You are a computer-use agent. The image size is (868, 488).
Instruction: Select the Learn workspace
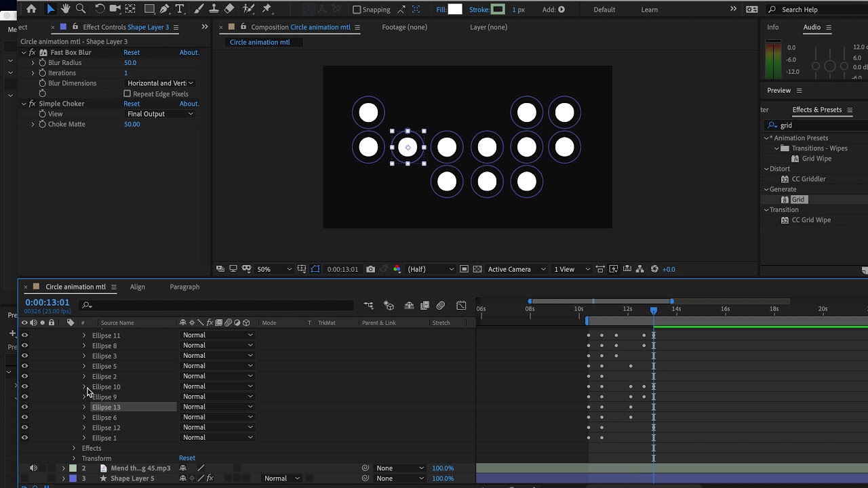point(650,9)
